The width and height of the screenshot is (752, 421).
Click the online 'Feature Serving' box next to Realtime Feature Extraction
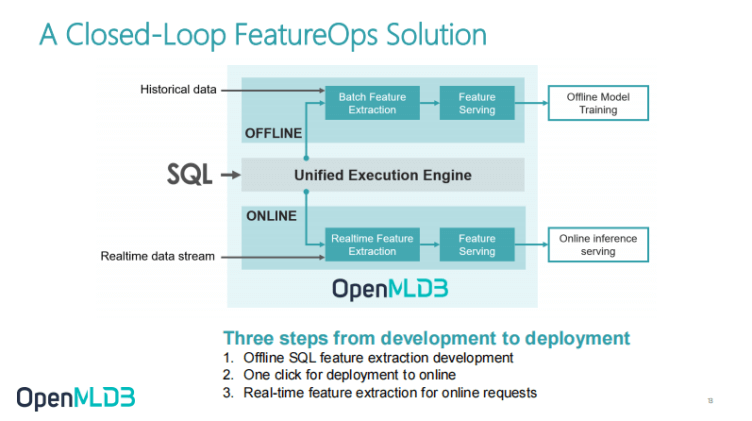(477, 245)
